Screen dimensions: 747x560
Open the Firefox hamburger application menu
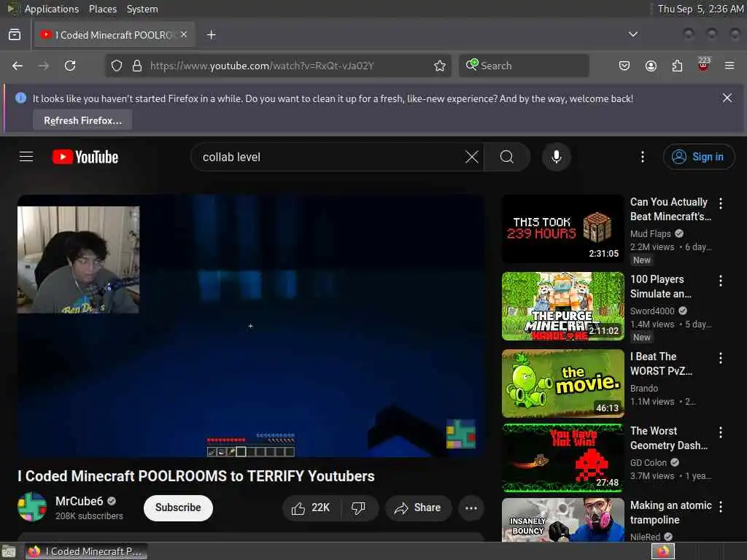729,66
